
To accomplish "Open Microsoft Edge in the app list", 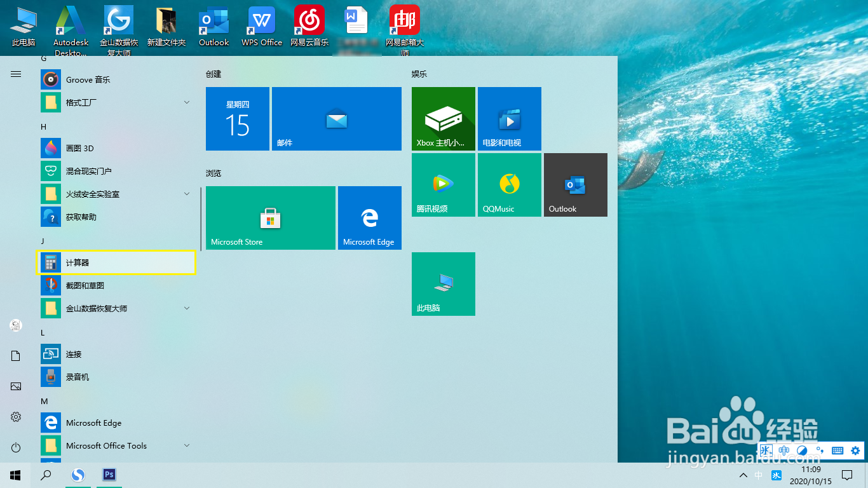I will click(116, 423).
